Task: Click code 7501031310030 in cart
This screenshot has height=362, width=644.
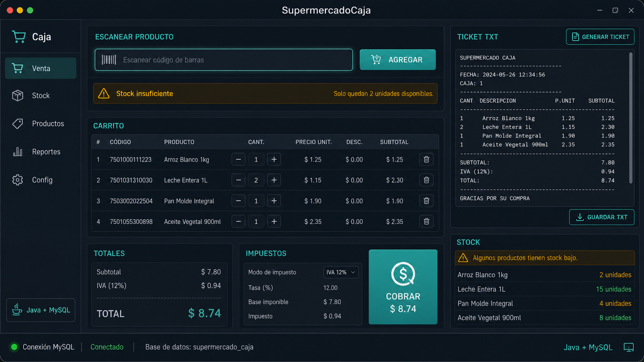Action: tap(131, 180)
